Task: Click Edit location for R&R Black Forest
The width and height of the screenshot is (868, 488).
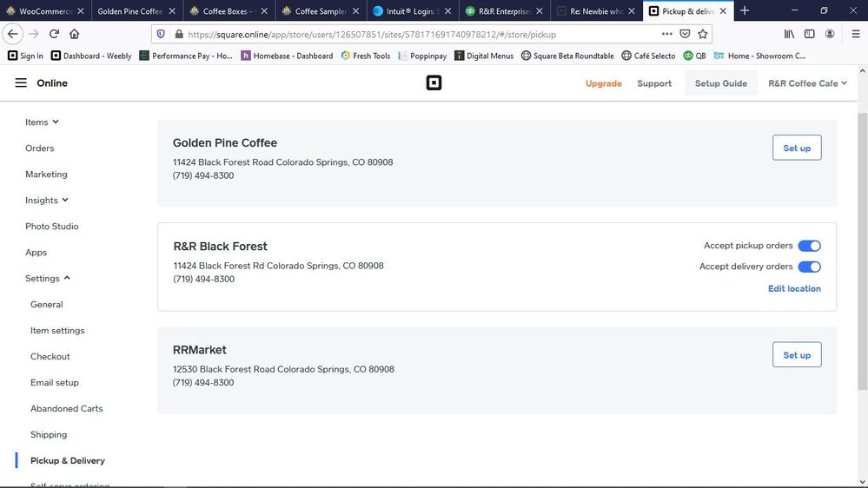Action: (794, 288)
